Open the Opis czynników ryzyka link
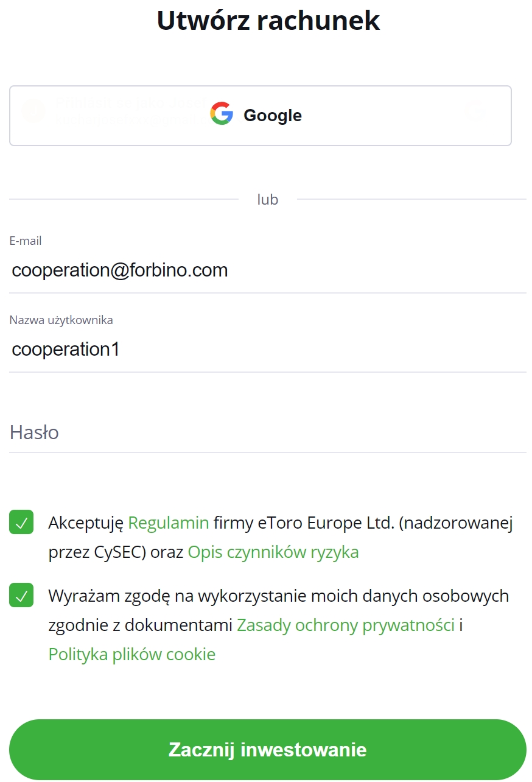The height and width of the screenshot is (782, 532). tap(273, 552)
